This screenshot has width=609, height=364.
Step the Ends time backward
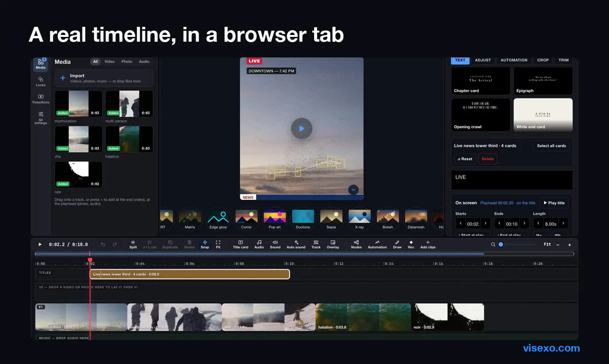coord(499,223)
